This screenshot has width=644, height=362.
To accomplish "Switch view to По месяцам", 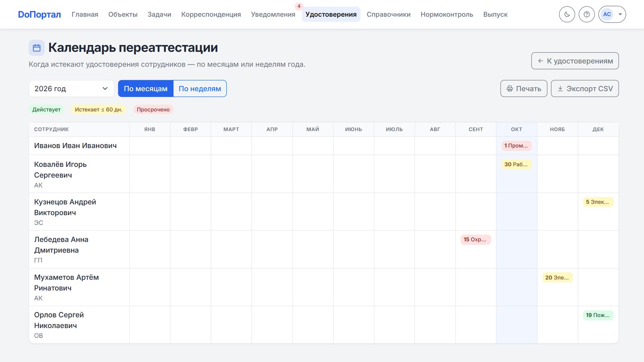I will 146,88.
